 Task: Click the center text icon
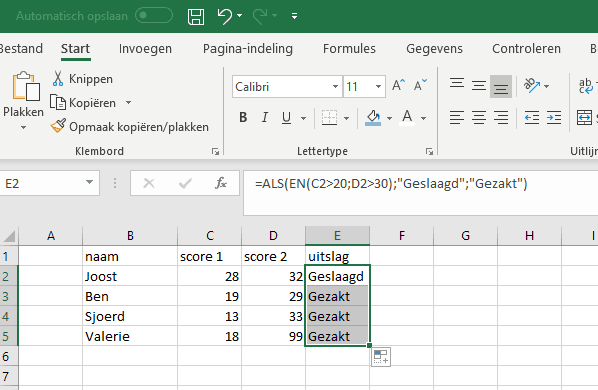coord(479,117)
